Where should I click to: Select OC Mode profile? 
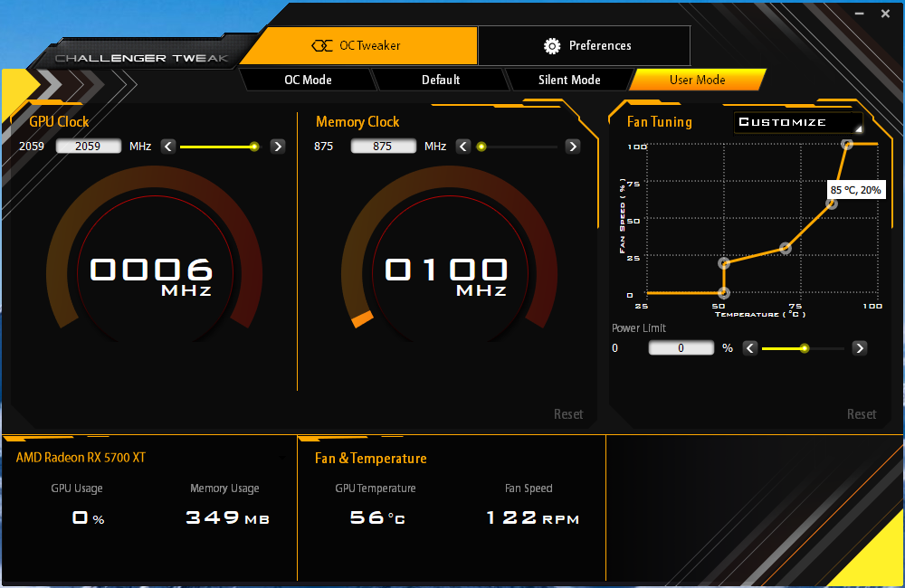pos(308,80)
